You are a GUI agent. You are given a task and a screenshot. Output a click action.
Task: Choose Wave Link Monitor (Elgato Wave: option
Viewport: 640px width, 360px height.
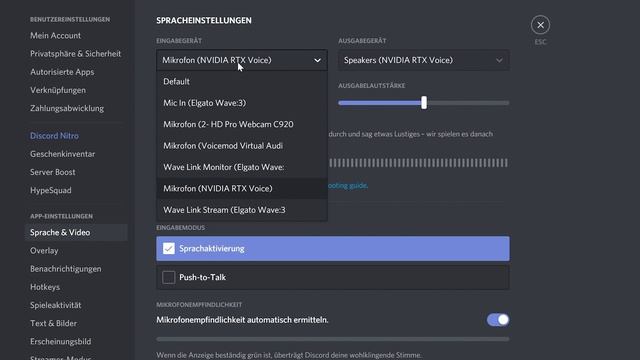[242, 167]
